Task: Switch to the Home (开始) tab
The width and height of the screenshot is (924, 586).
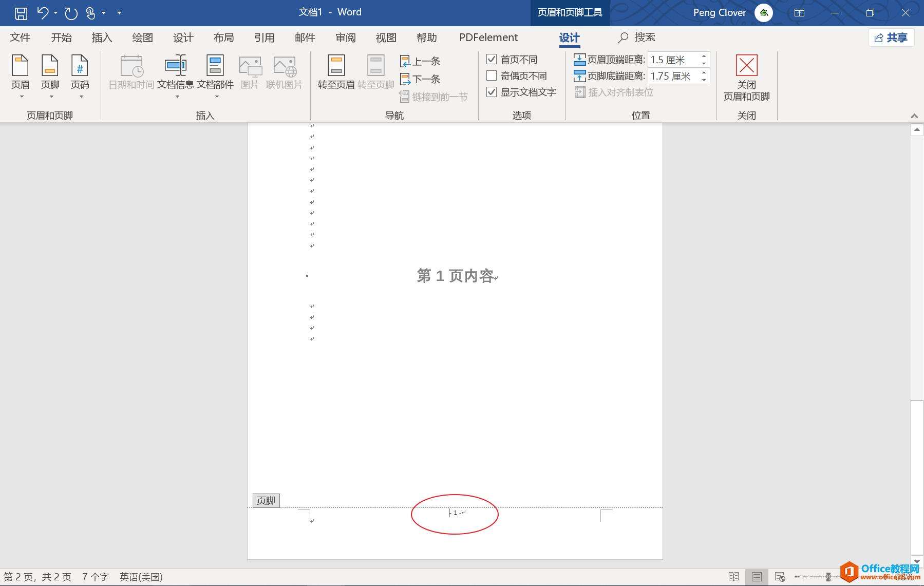Action: (61, 37)
